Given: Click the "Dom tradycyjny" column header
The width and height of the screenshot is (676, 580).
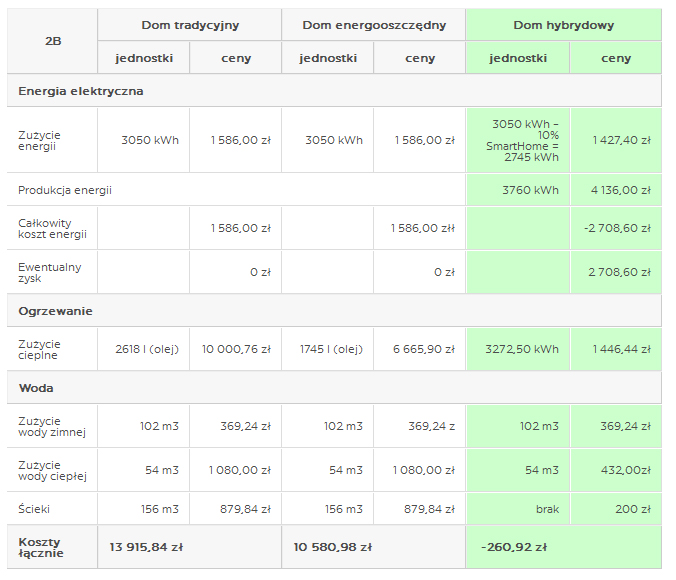Looking at the screenshot, I should (x=189, y=25).
